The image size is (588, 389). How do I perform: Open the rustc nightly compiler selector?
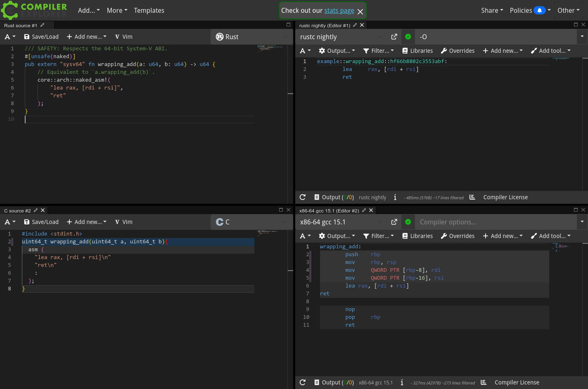pos(341,37)
